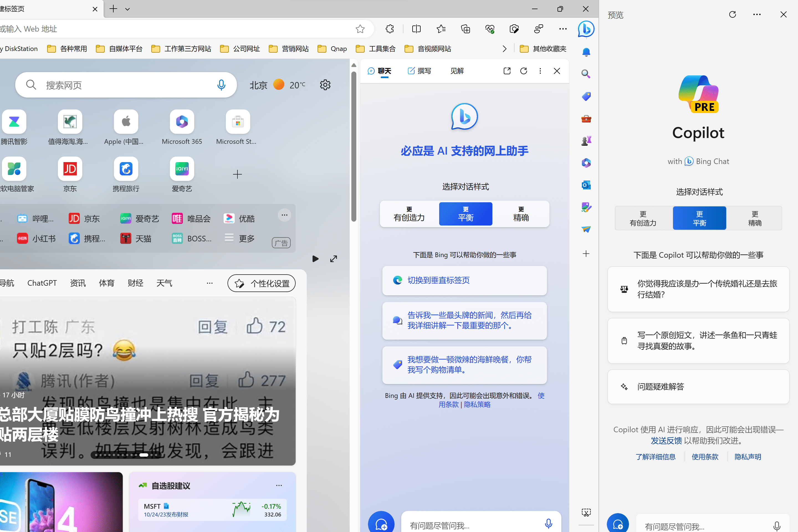Refresh the Copilot preview panel
798x532 pixels.
[733, 15]
